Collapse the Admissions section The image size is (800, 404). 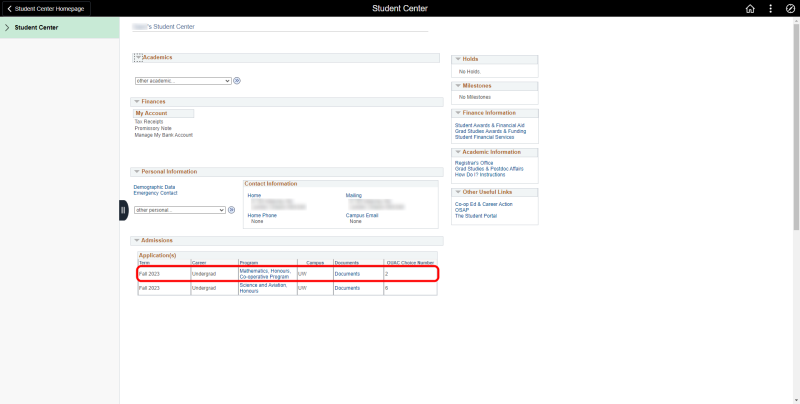coord(137,240)
